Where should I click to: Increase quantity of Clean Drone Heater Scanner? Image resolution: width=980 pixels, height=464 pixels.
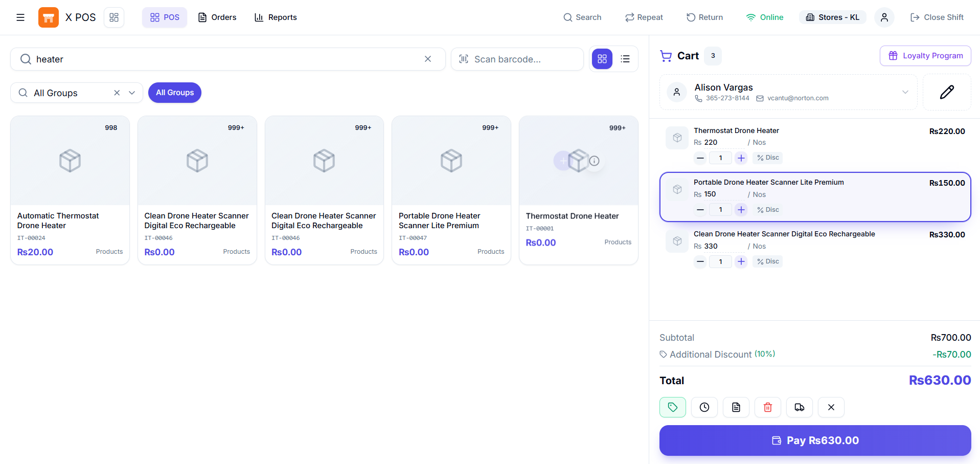[741, 262]
